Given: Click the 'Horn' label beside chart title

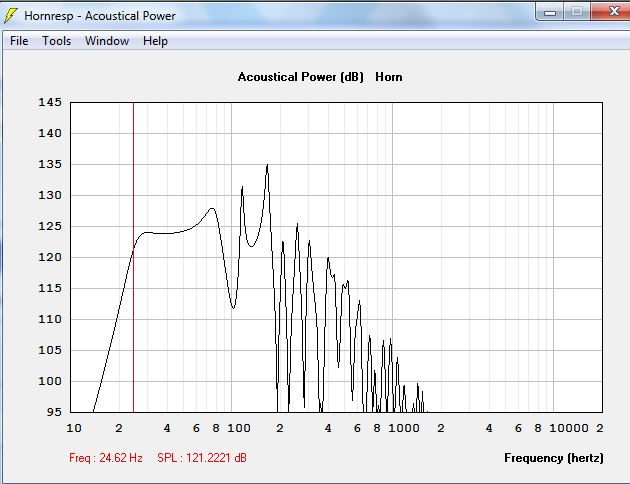Looking at the screenshot, I should pyautogui.click(x=389, y=77).
